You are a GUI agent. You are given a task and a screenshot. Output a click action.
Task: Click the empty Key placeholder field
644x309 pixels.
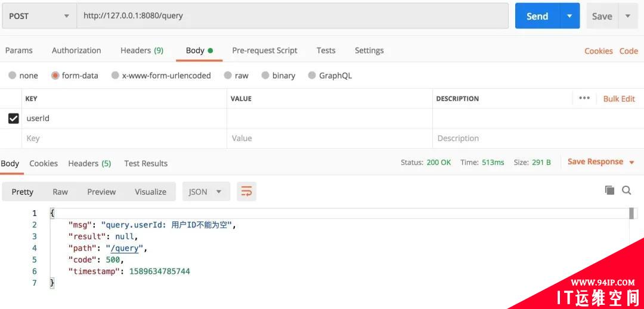(x=124, y=139)
